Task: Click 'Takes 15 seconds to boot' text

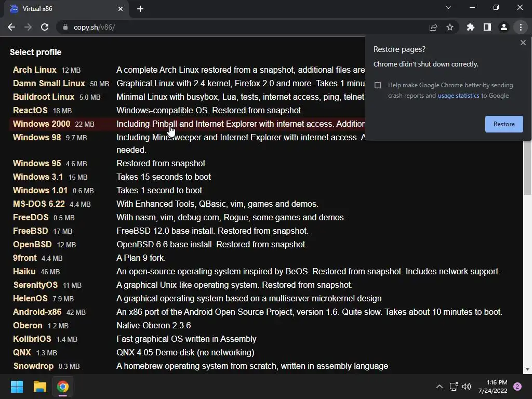Action: pos(164,177)
